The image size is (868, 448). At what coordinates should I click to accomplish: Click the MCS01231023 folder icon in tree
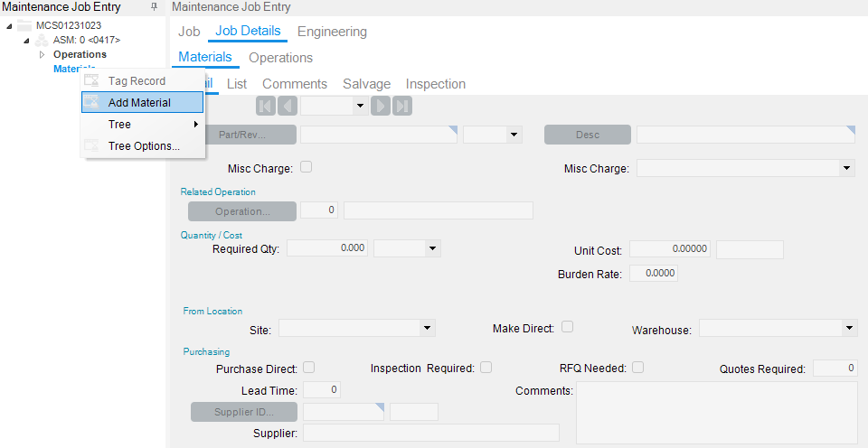[x=25, y=25]
